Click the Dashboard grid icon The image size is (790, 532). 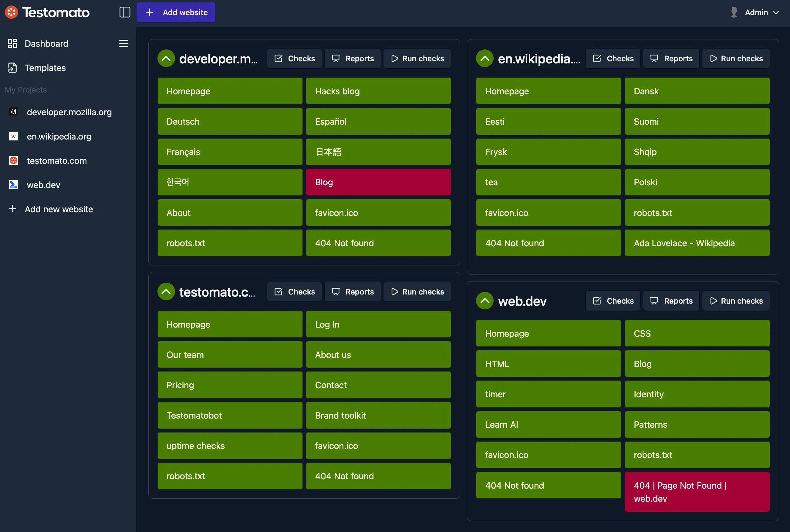[x=12, y=43]
